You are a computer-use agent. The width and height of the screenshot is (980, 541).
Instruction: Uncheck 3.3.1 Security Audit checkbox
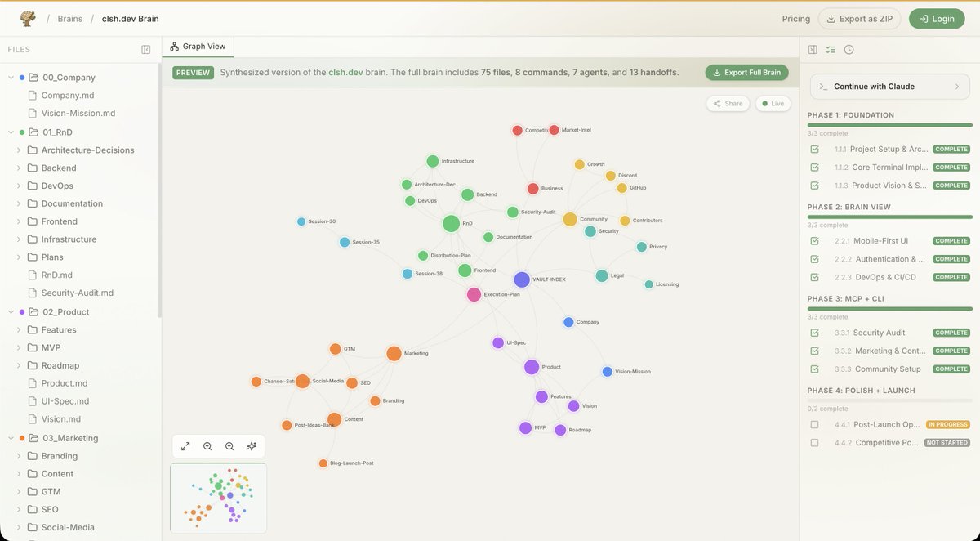point(814,333)
